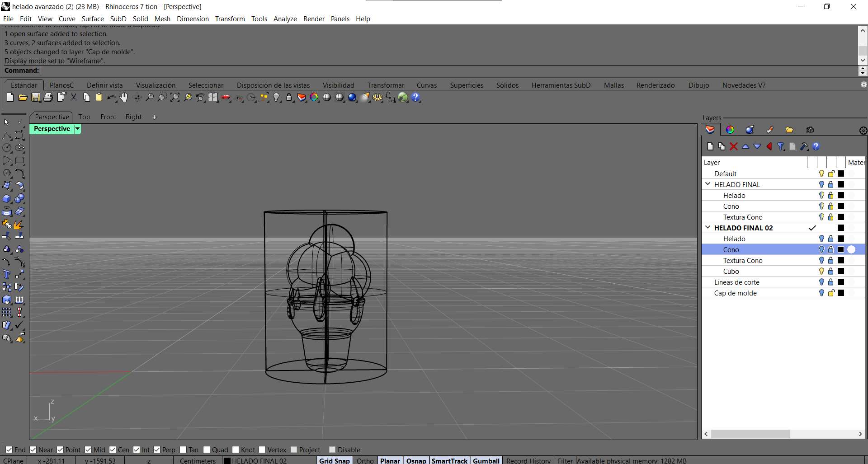Image resolution: width=868 pixels, height=464 pixels.
Task: Collapse the HELADO FINAL layer group
Action: pos(708,184)
